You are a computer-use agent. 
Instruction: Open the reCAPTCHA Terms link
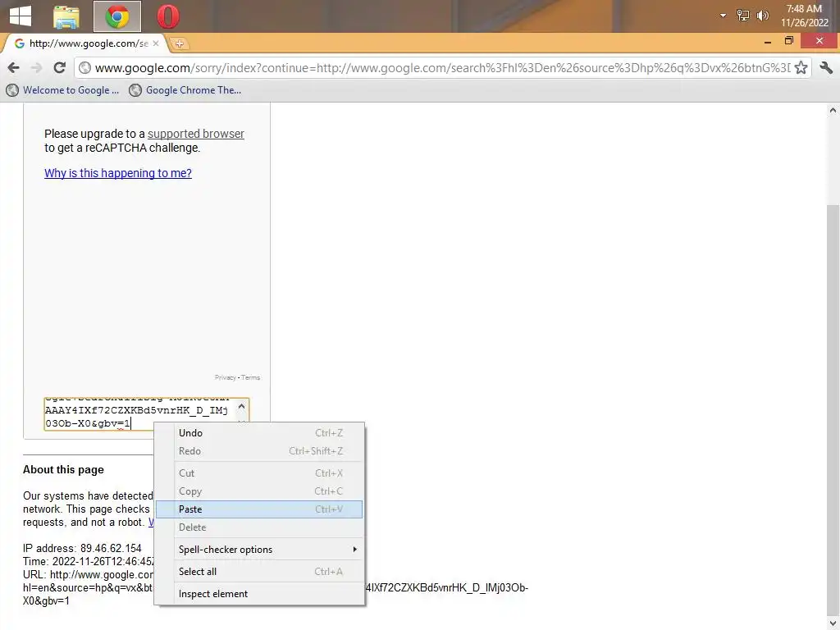coord(251,377)
